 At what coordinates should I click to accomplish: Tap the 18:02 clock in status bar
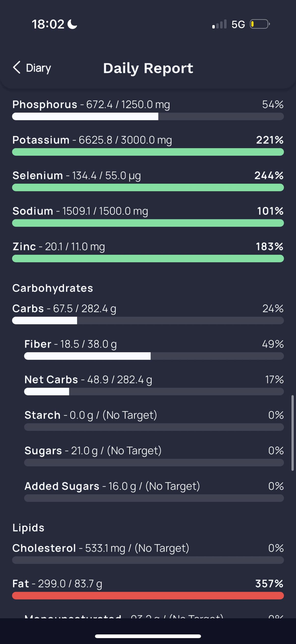coord(48,24)
